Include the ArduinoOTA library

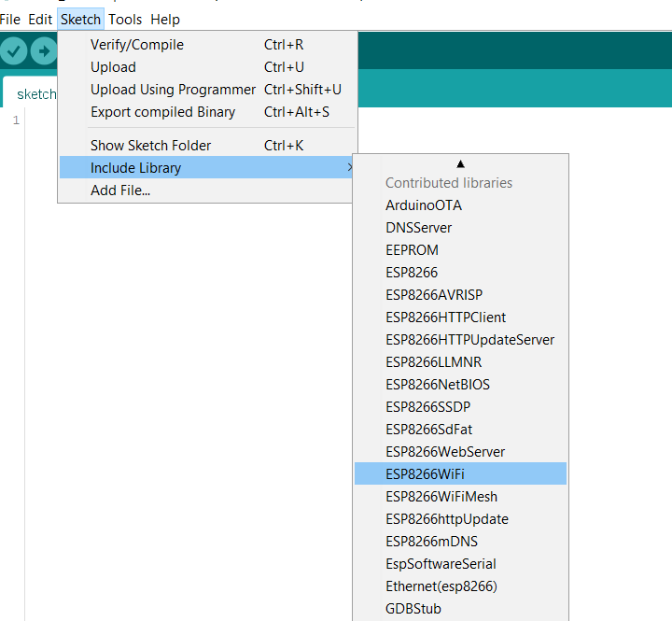click(x=461, y=205)
